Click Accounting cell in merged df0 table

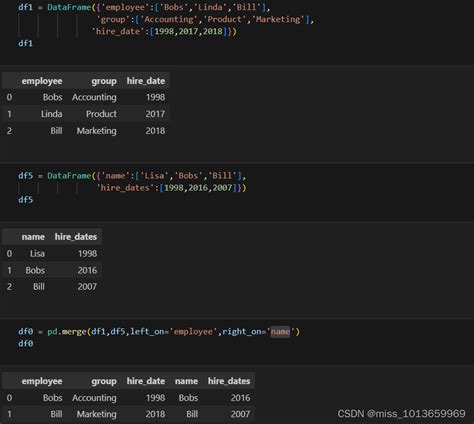point(94,398)
